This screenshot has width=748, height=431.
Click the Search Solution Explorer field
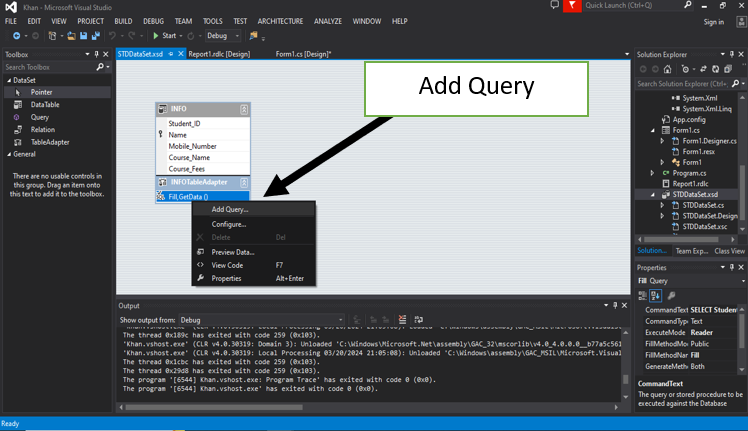tap(683, 84)
